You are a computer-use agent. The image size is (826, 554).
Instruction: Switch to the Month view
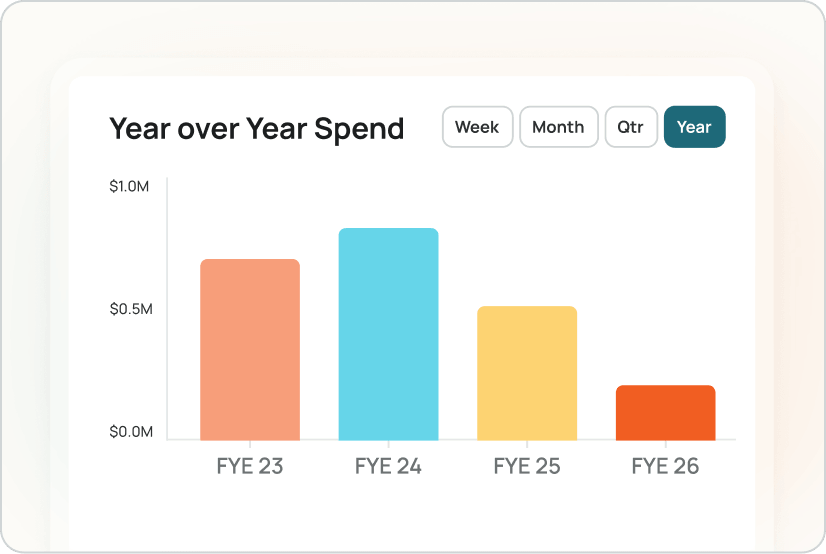558,127
